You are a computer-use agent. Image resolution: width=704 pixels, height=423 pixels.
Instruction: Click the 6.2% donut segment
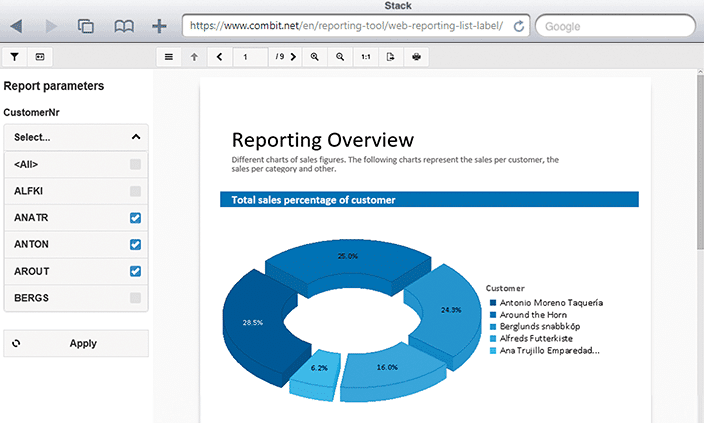click(319, 368)
